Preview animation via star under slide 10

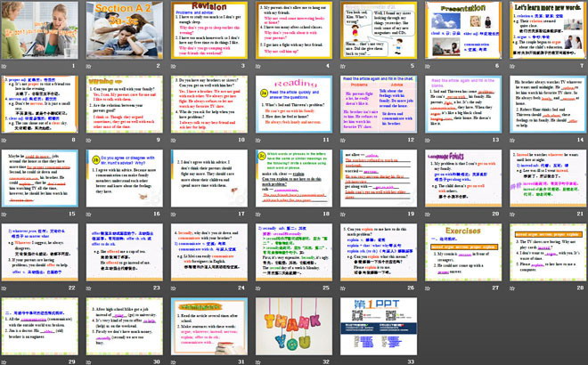pos(174,140)
